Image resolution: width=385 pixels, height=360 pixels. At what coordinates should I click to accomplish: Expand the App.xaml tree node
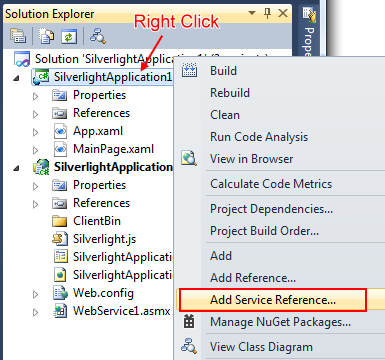(35, 132)
